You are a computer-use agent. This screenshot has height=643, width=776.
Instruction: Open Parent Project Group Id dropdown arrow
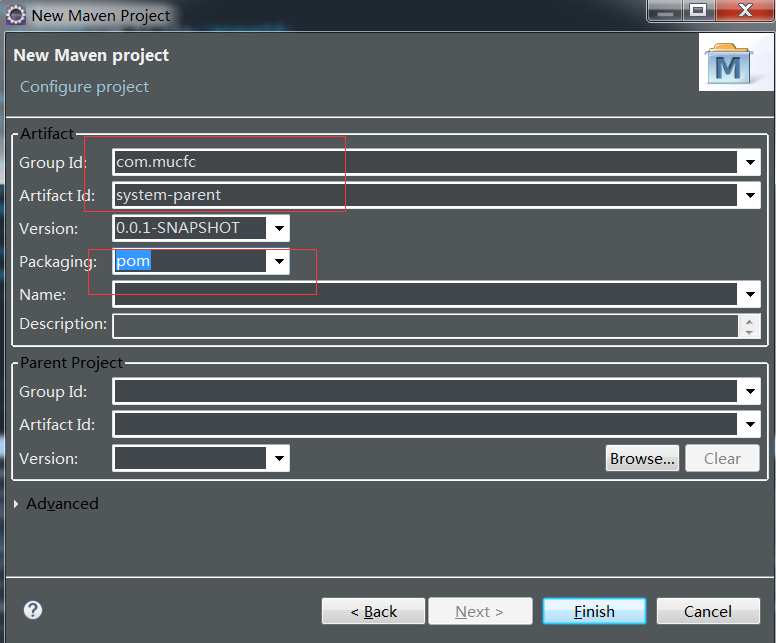click(x=750, y=392)
